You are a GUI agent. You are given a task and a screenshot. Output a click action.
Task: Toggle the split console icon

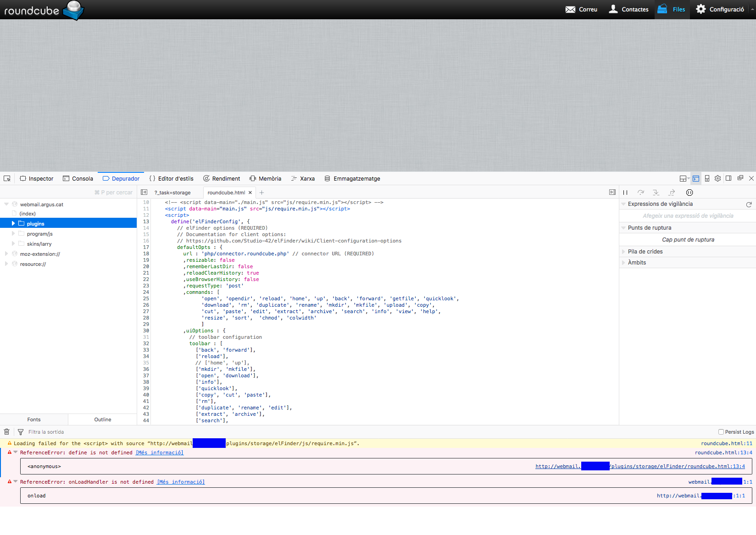[x=696, y=178]
